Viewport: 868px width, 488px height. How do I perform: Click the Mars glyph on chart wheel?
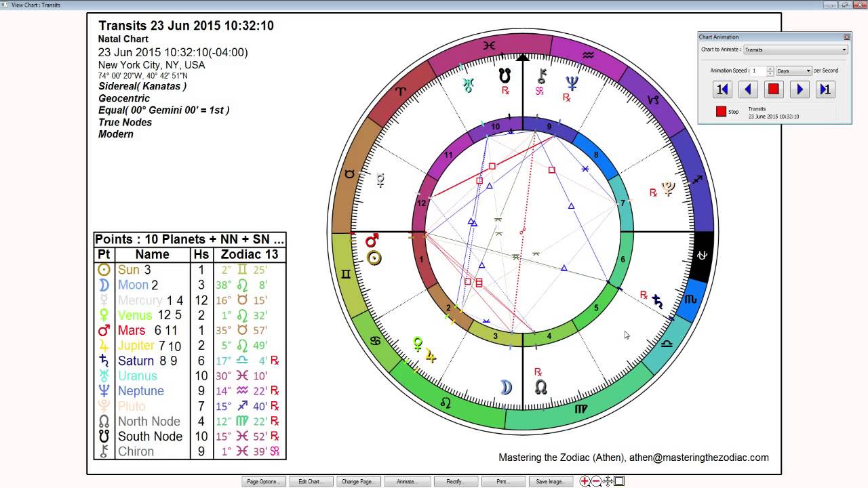(372, 241)
